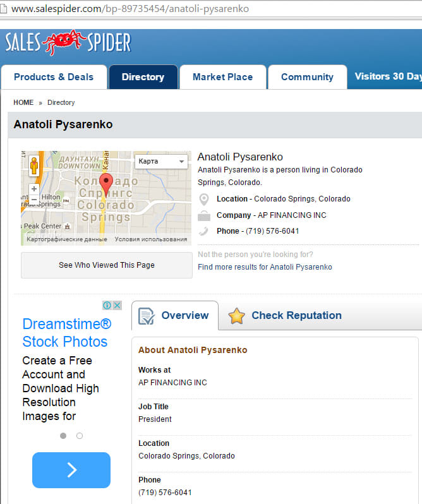Switch to the Market Place tab

222,77
